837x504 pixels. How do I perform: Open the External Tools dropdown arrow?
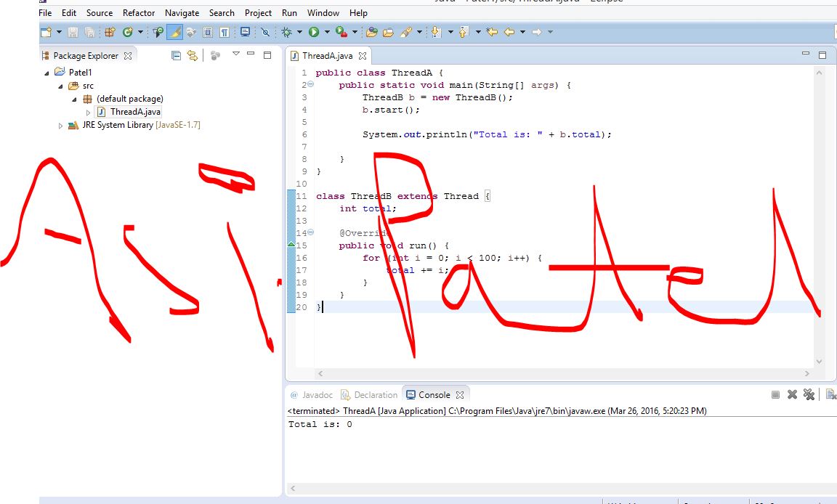tap(355, 33)
